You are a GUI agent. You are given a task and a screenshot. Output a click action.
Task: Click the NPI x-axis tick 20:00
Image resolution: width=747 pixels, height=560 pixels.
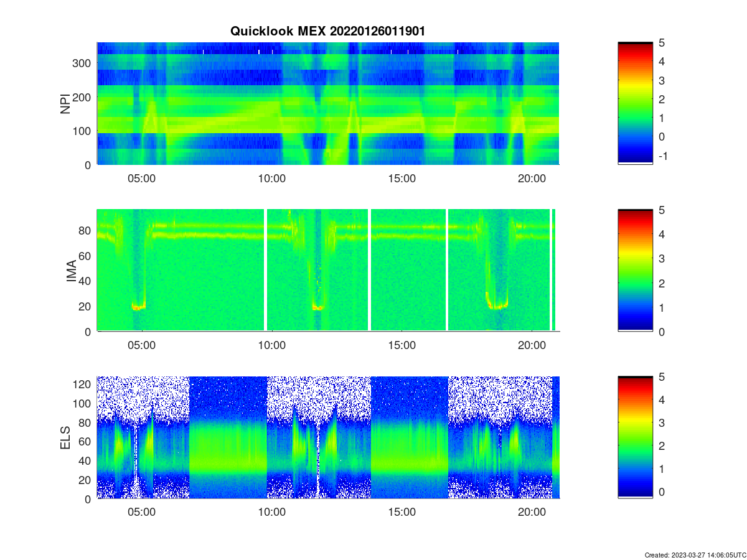(x=532, y=177)
